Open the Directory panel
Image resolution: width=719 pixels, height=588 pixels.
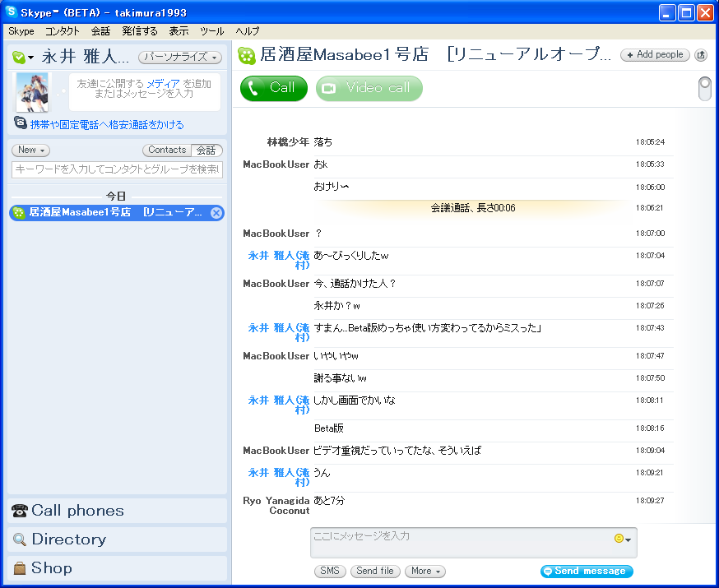tap(117, 539)
